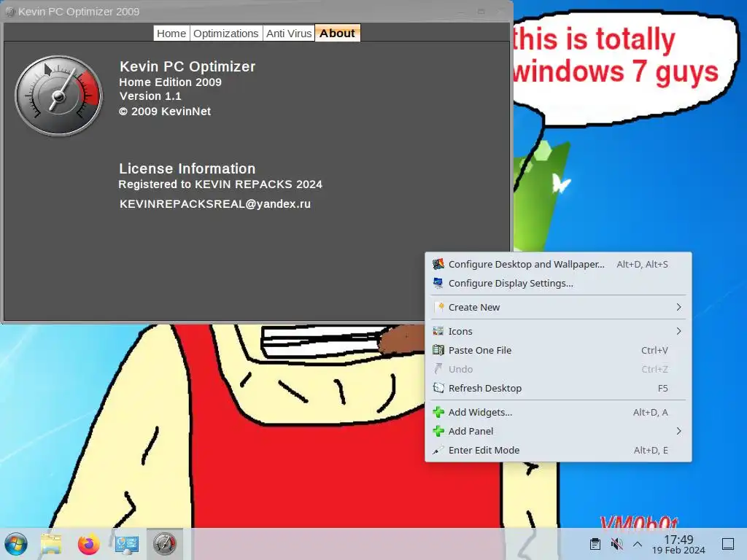This screenshot has height=560, width=747.
Task: Click the Undo menu entry
Action: coord(558,369)
